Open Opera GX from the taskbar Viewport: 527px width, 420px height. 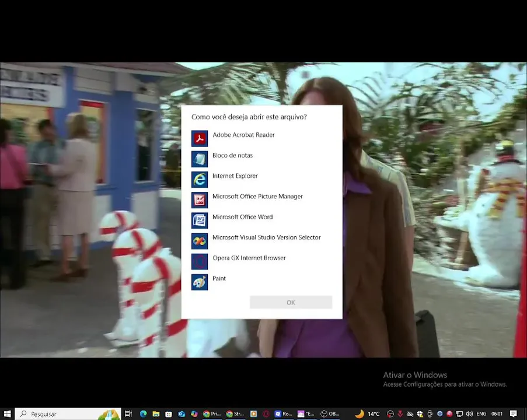coord(266,414)
